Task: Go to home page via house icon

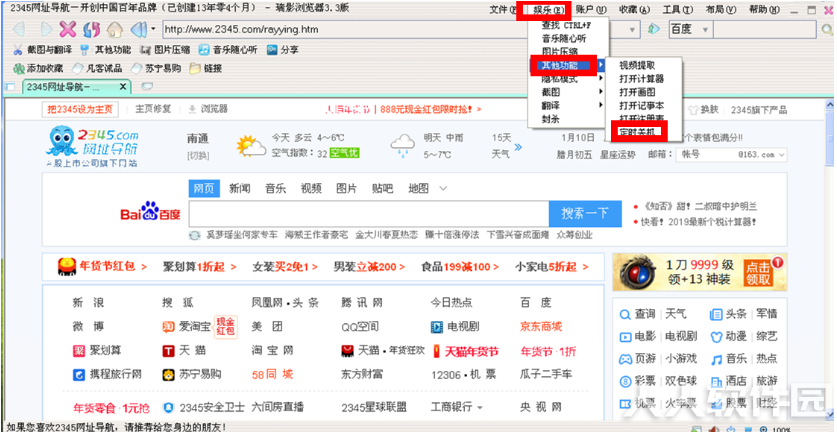Action: click(114, 29)
